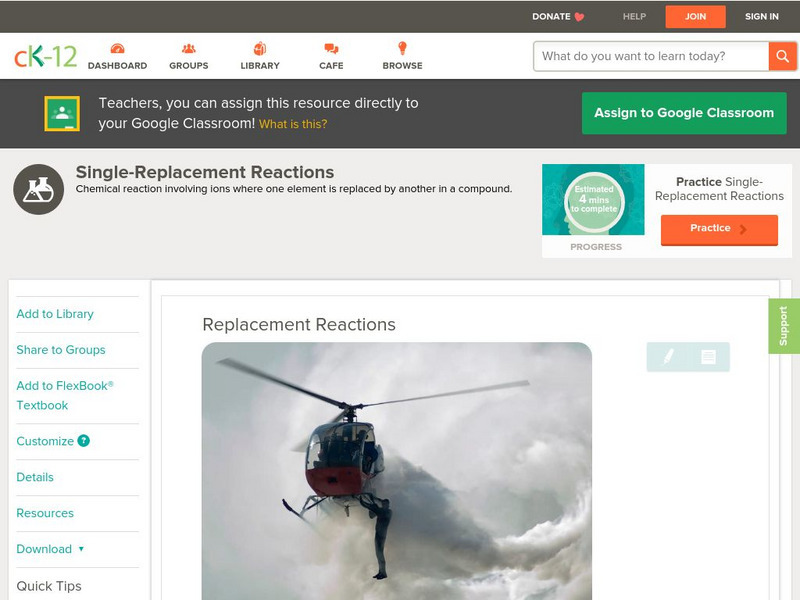Go to the LIBRARY nav label

pyautogui.click(x=260, y=66)
